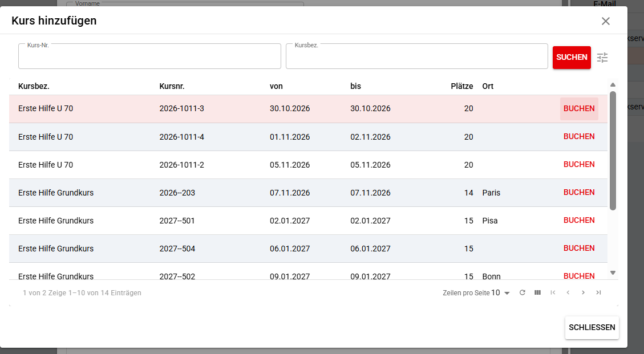Sort by the Kursbez. column header

point(34,86)
